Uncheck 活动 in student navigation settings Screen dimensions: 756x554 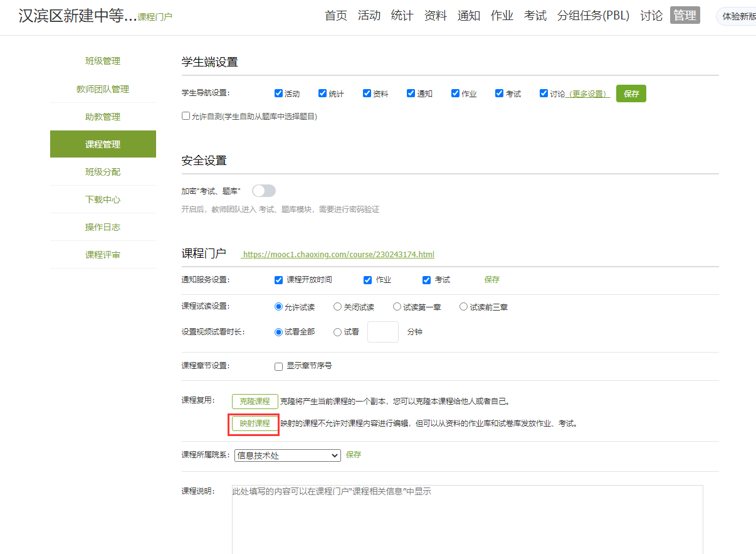[x=278, y=93]
